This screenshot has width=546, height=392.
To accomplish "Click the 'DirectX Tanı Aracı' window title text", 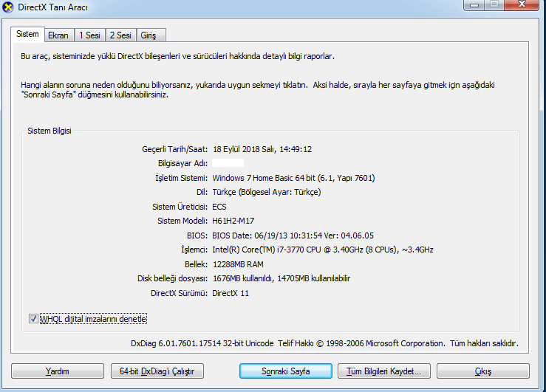I will tap(53, 7).
